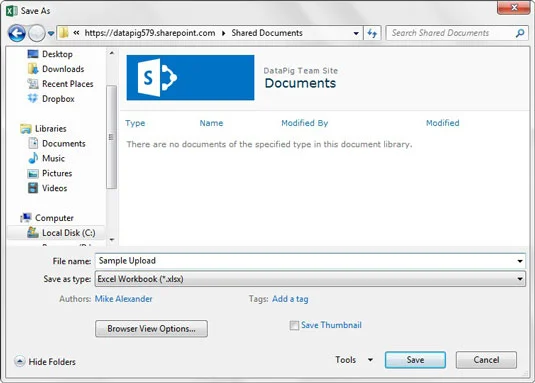Click the Documents heading
Viewport: 535px width, 383px height.
[300, 83]
